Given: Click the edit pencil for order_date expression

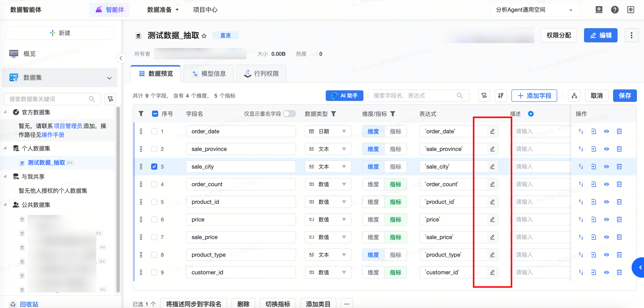Looking at the screenshot, I should (492, 131).
